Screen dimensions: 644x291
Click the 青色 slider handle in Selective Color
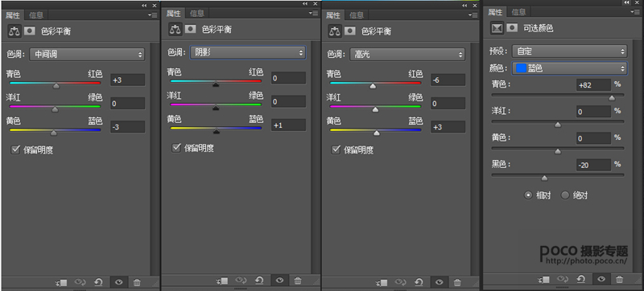(612, 98)
